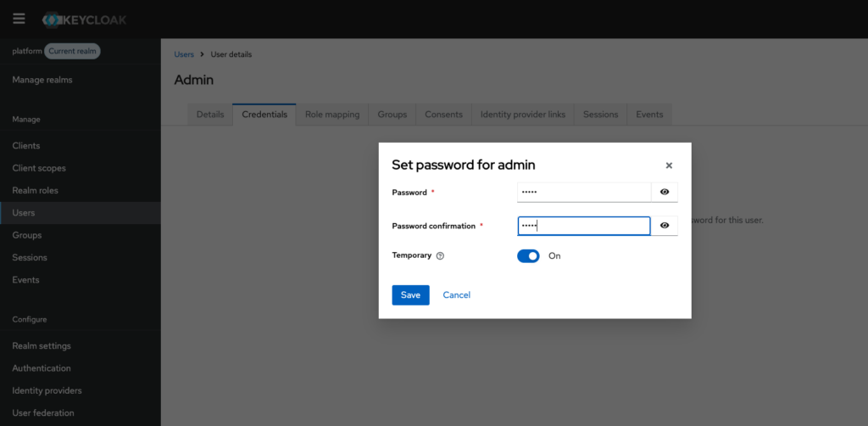Navigate to Clients in the sidebar
This screenshot has height=426, width=868.
(x=26, y=146)
